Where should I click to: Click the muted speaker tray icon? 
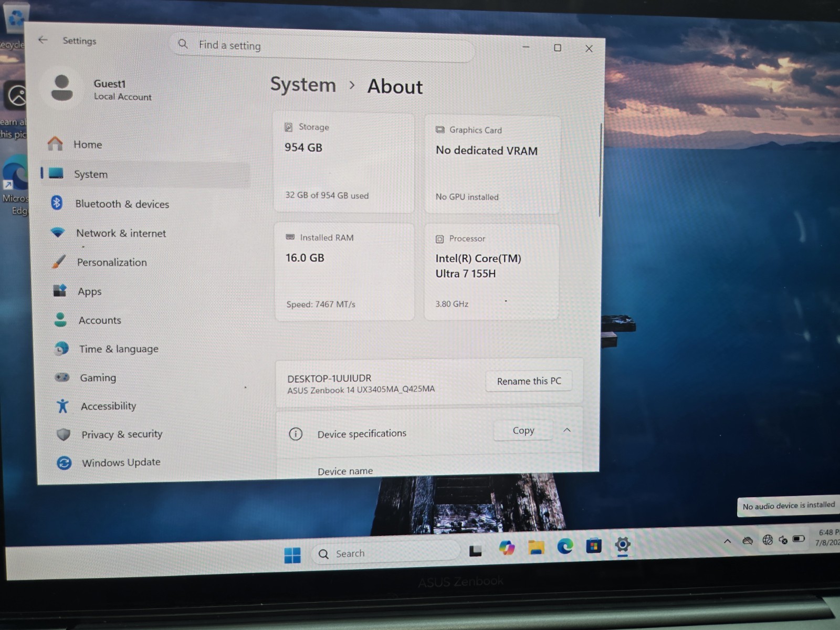click(783, 539)
